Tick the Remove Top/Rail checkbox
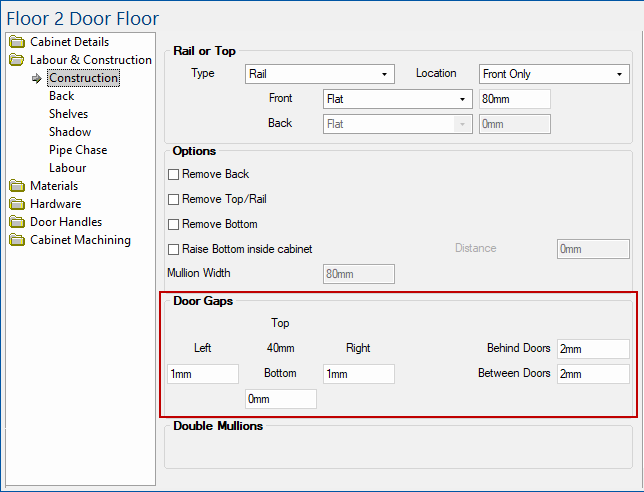 click(173, 200)
